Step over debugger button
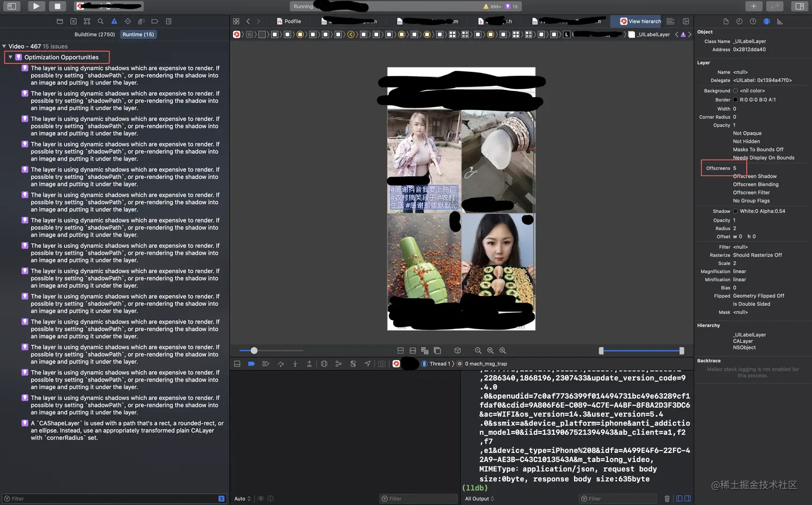This screenshot has height=505, width=812. coord(280,364)
